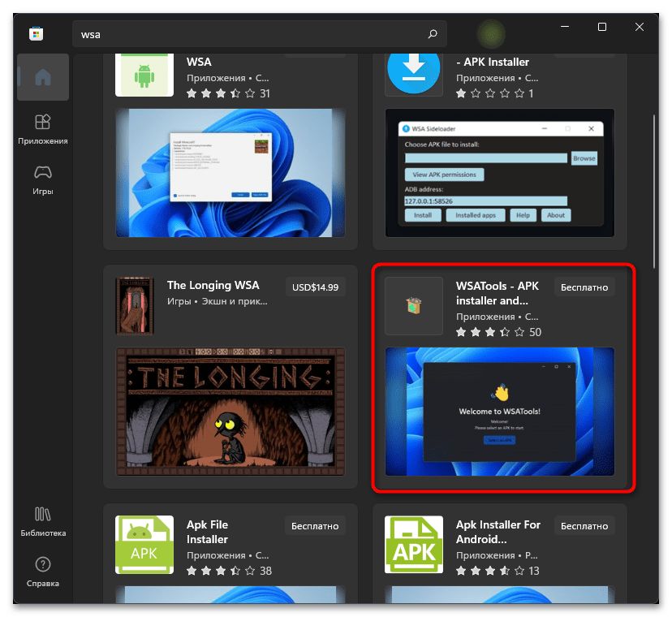
Task: Click the '- APK Installer' title
Action: [x=493, y=63]
